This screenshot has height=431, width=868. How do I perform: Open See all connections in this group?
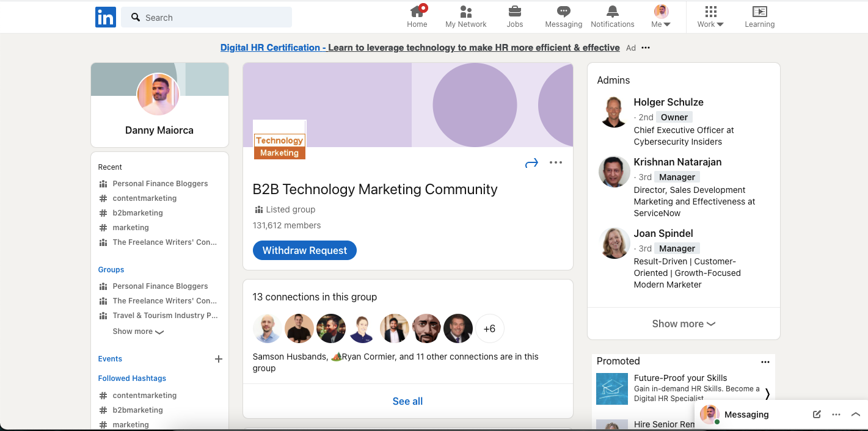[407, 401]
